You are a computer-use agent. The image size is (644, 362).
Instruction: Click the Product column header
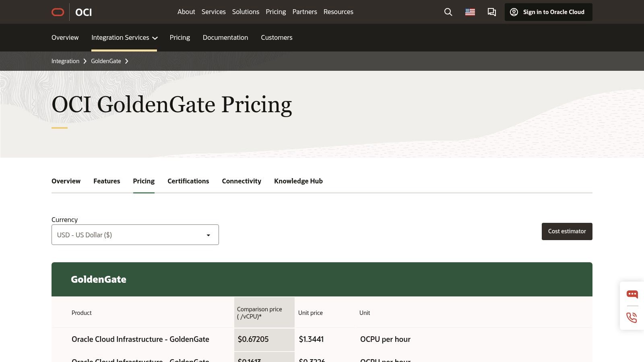(82, 313)
